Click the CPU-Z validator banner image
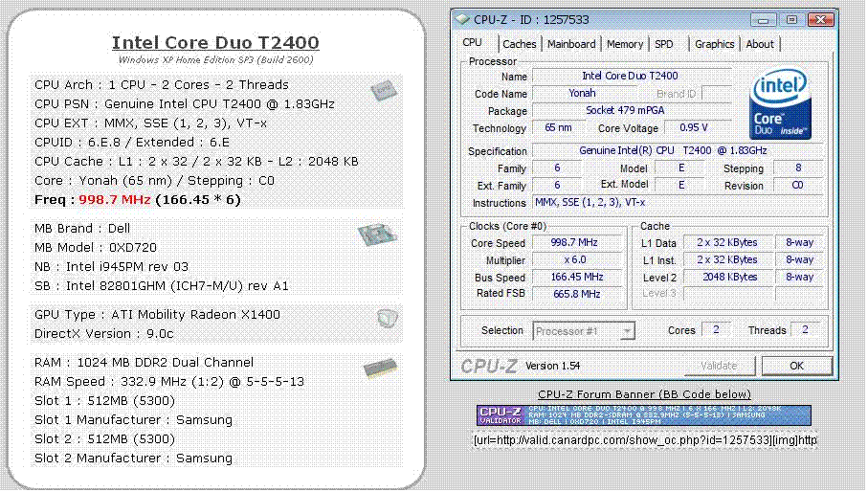Image resolution: width=868 pixels, height=492 pixels. tap(643, 415)
